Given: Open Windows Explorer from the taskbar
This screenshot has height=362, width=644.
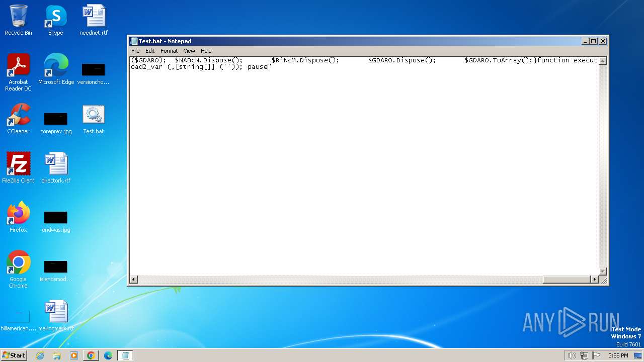Looking at the screenshot, I should (x=57, y=355).
